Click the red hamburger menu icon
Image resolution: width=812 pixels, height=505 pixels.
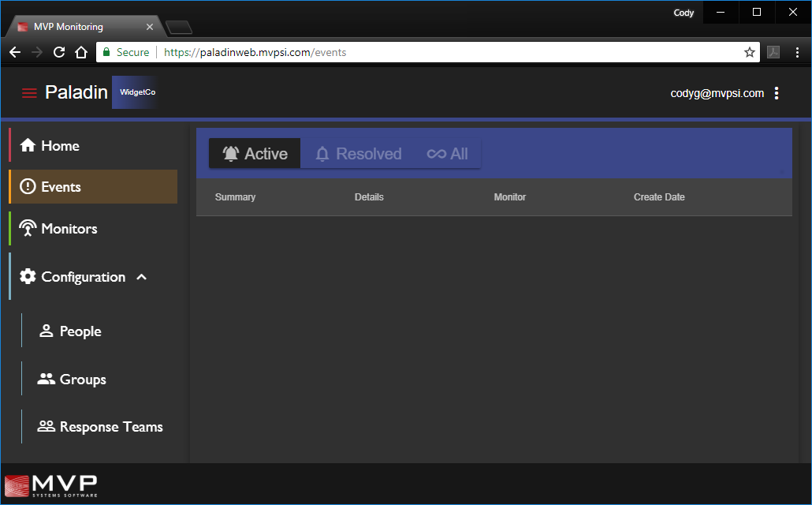[x=29, y=93]
